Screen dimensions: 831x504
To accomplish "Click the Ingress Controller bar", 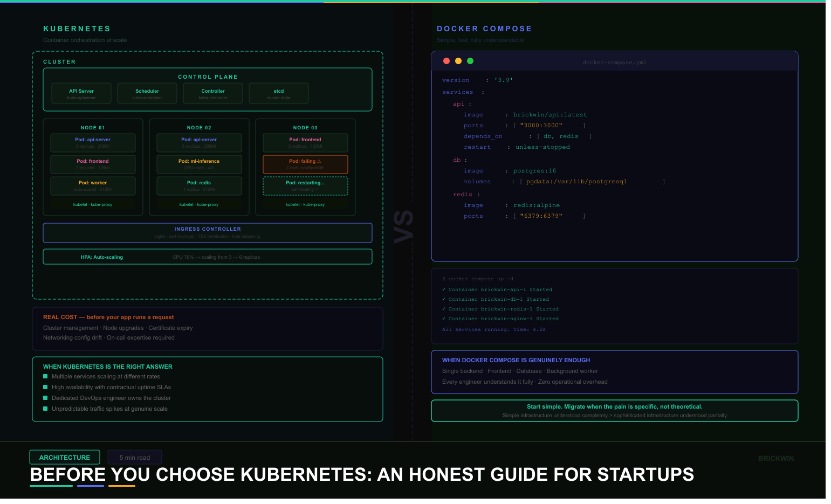I will (x=208, y=233).
